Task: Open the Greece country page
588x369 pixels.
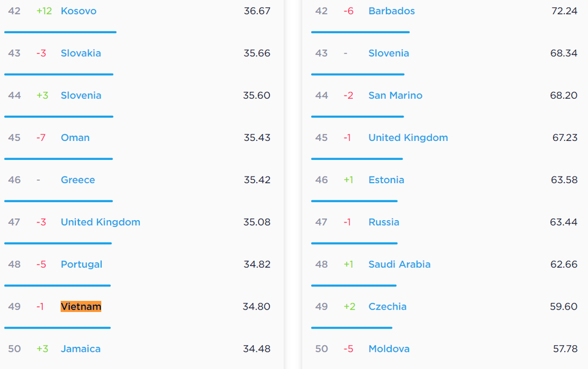Action: tap(78, 180)
